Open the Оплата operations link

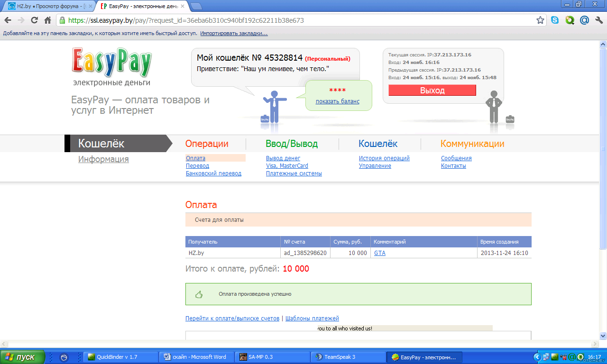click(x=195, y=158)
